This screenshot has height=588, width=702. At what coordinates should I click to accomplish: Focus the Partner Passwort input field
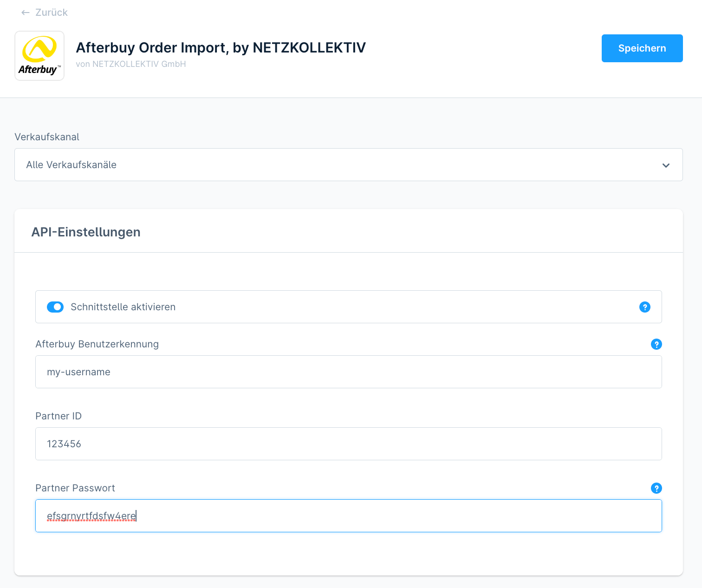(349, 516)
